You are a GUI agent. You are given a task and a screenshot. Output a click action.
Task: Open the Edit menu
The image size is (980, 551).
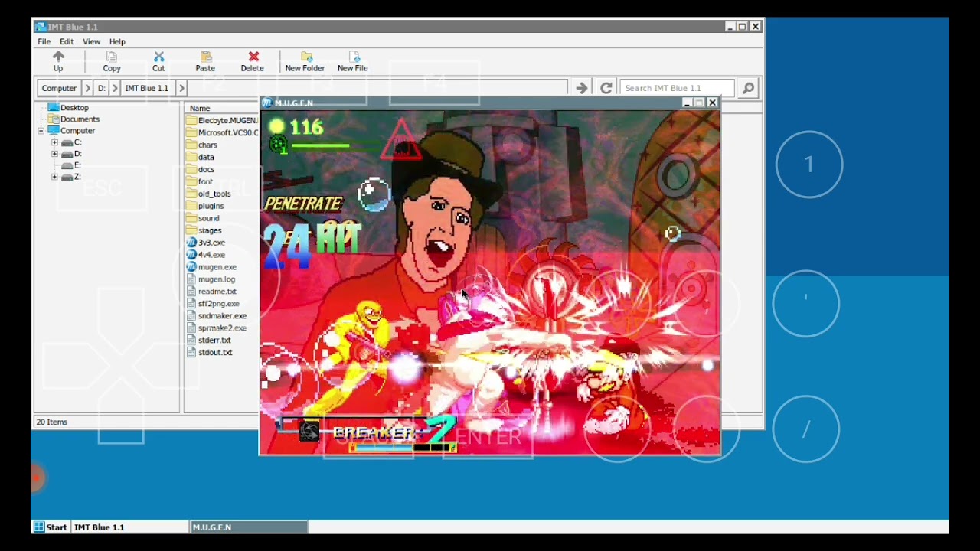coord(67,41)
